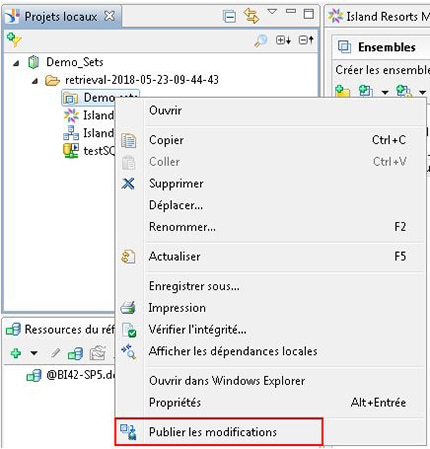The image size is (430, 449).
Task: Collapse the Demo_Sets project node
Action: coord(16,63)
